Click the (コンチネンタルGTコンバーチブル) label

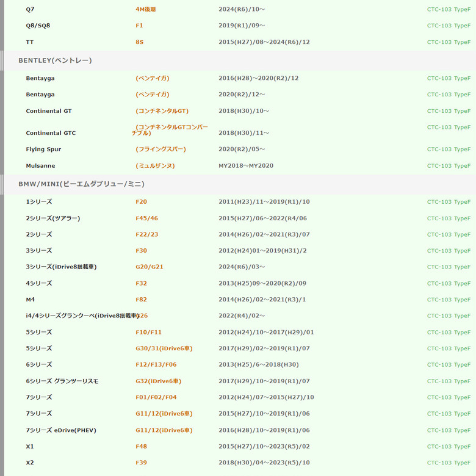click(x=170, y=130)
